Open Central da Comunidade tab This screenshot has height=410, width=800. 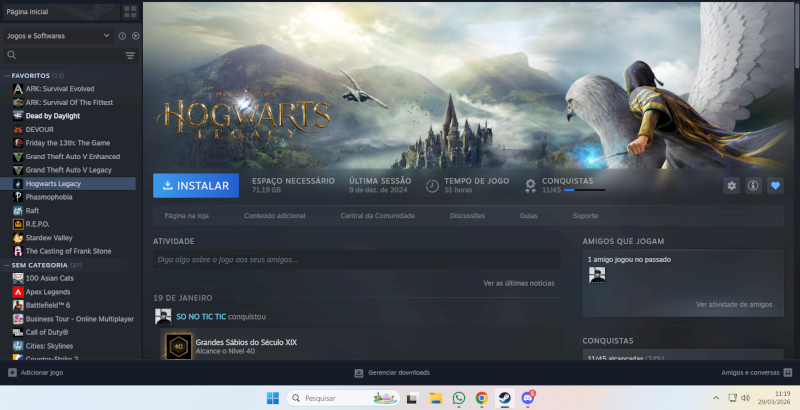click(378, 216)
